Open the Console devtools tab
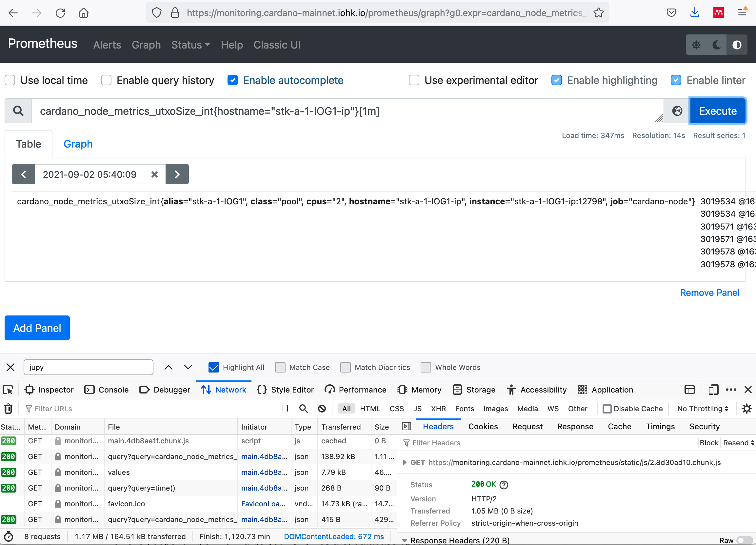The width and height of the screenshot is (756, 545). point(107,390)
